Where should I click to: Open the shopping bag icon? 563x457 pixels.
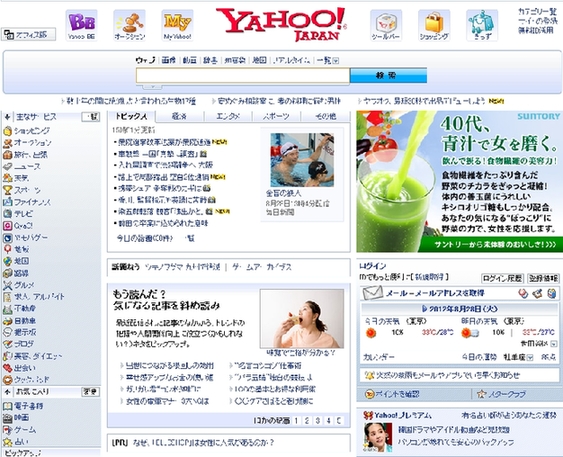click(x=434, y=25)
